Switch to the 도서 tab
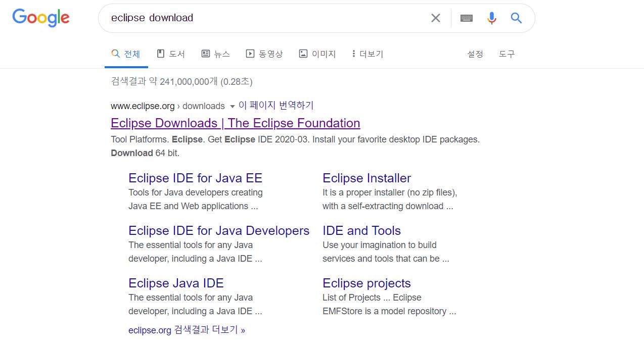This screenshot has height=344, width=644. coord(171,54)
